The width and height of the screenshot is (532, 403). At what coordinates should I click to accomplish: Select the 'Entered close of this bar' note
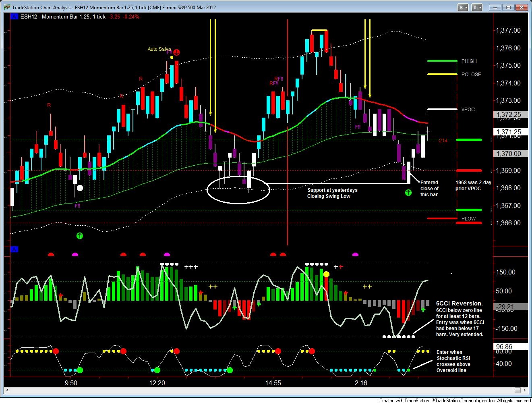pyautogui.click(x=429, y=189)
